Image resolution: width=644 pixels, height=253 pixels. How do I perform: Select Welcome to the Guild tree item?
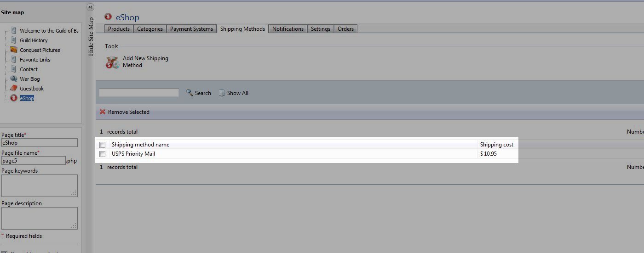[49, 31]
